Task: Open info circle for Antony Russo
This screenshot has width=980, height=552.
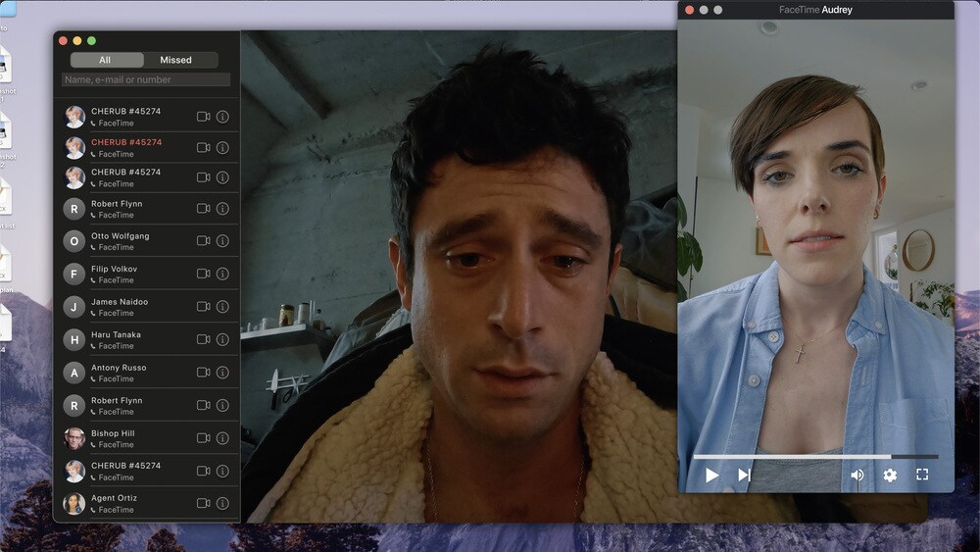Action: pos(222,372)
